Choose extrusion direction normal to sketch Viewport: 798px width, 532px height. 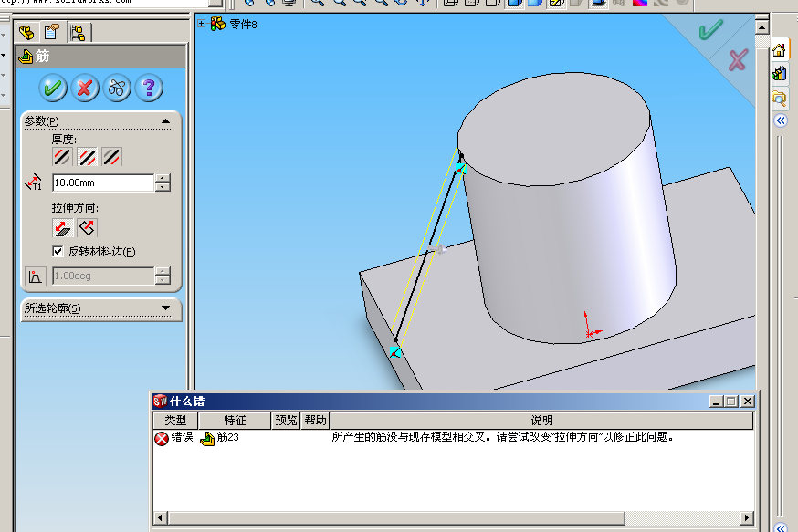pyautogui.click(x=87, y=228)
